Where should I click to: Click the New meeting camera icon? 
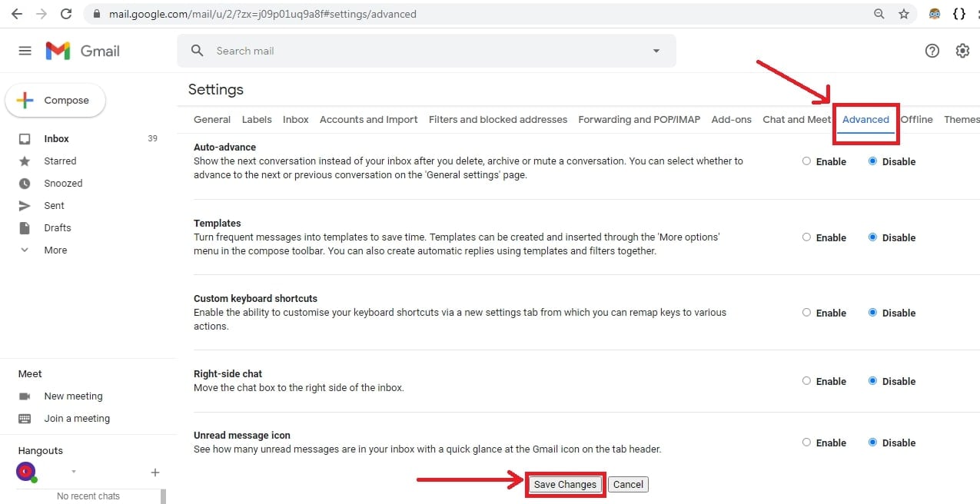(25, 396)
